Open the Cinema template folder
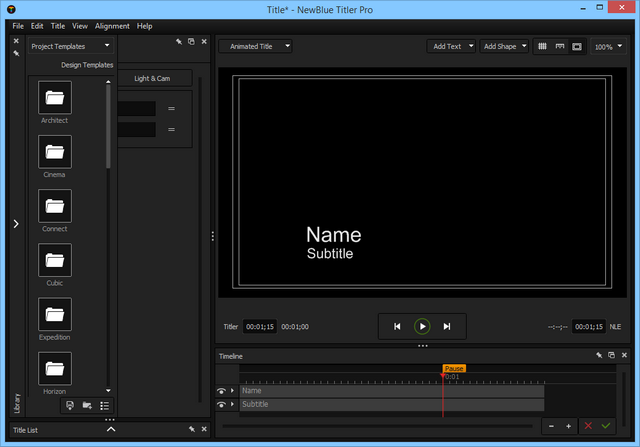 tap(55, 152)
